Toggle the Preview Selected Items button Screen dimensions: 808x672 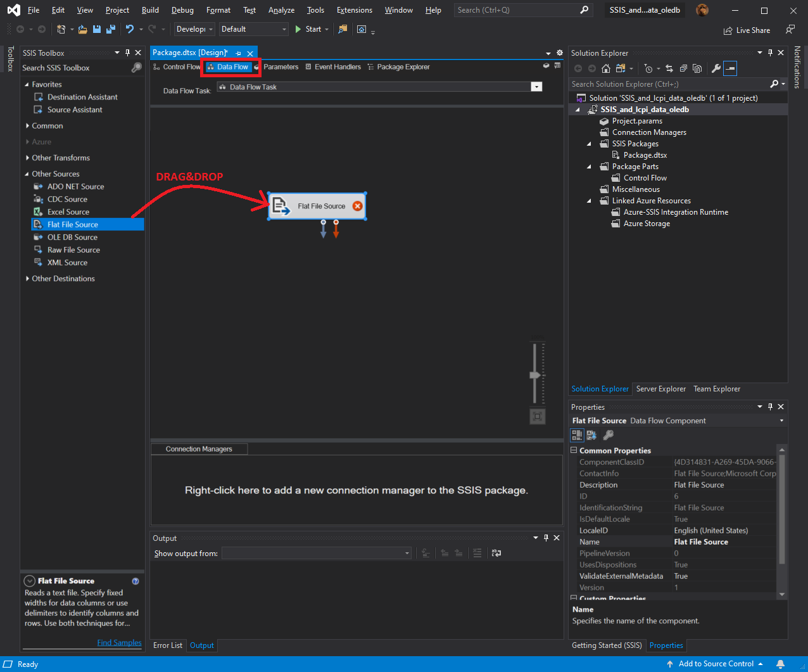(x=730, y=68)
